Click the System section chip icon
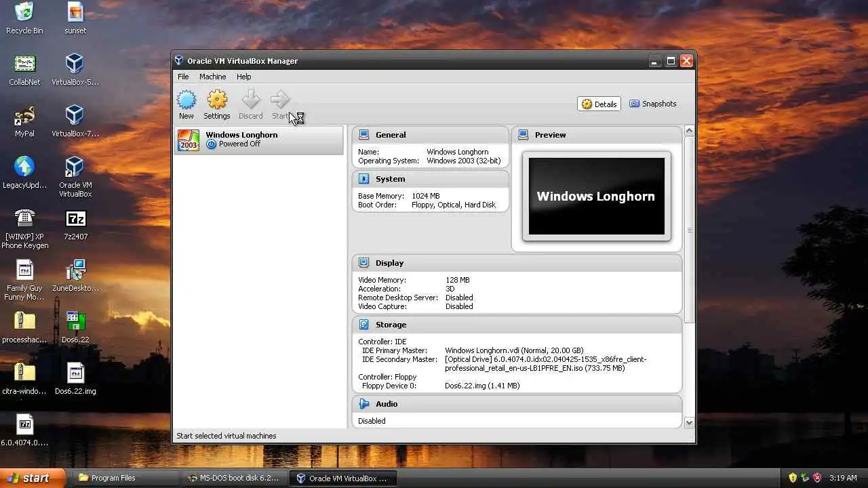The image size is (868, 488). (x=364, y=179)
